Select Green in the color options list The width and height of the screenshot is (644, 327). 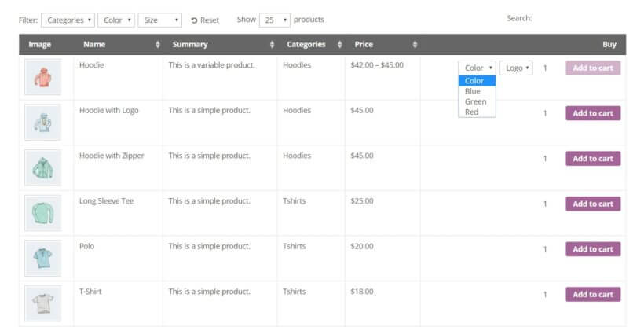pos(478,101)
